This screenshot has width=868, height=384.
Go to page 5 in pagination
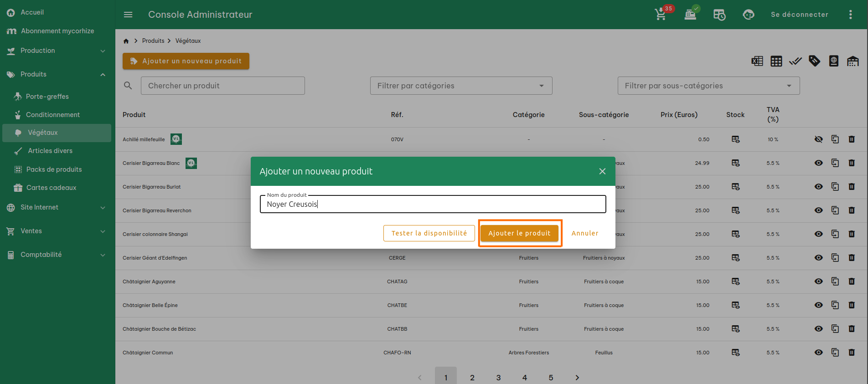(551, 378)
